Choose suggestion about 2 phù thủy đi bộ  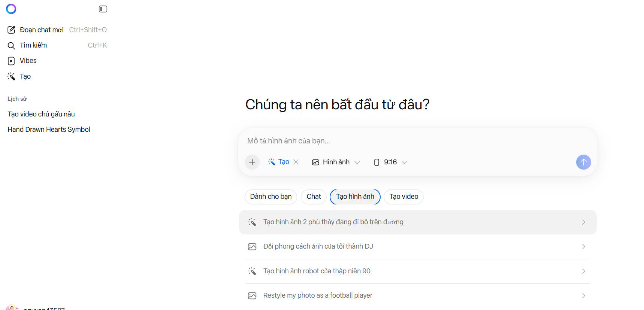click(x=418, y=222)
